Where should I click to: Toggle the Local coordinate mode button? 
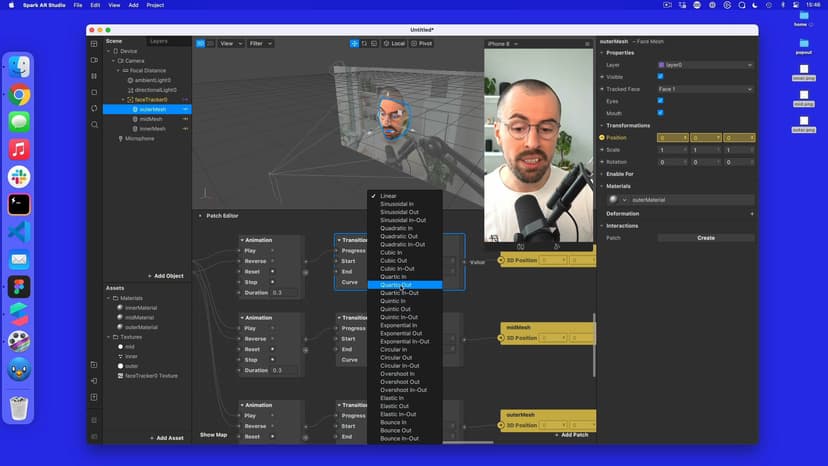click(x=394, y=43)
